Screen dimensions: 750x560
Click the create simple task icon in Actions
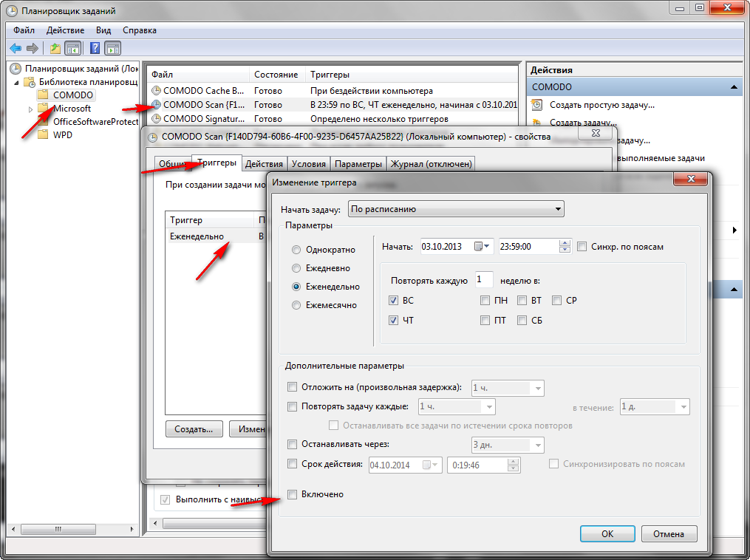(537, 105)
